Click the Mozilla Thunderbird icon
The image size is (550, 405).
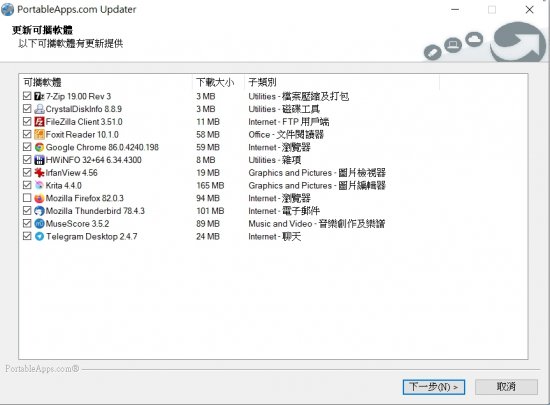[x=39, y=211]
